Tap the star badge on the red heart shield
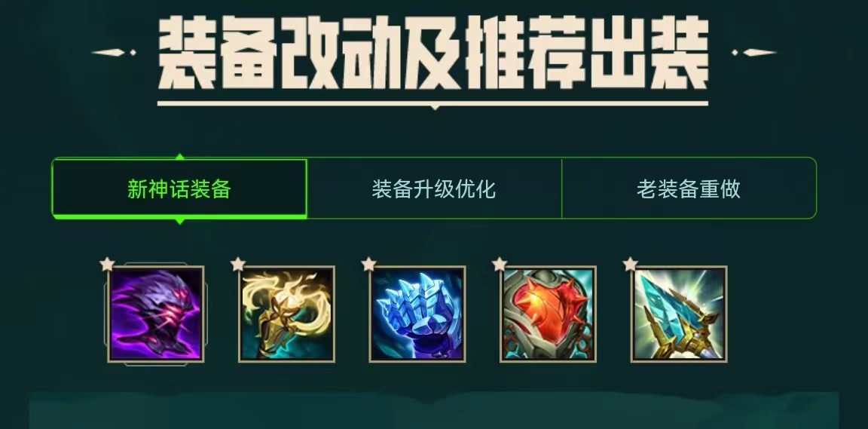 click(x=500, y=265)
